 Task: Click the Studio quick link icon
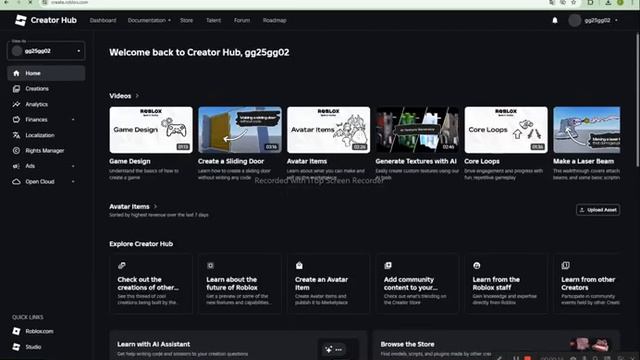[x=16, y=347]
